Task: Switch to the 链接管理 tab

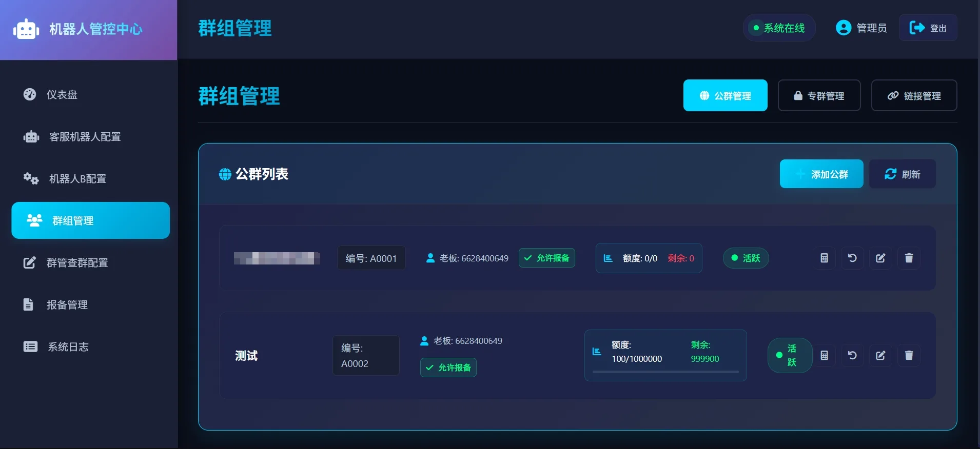Action: pos(914,96)
